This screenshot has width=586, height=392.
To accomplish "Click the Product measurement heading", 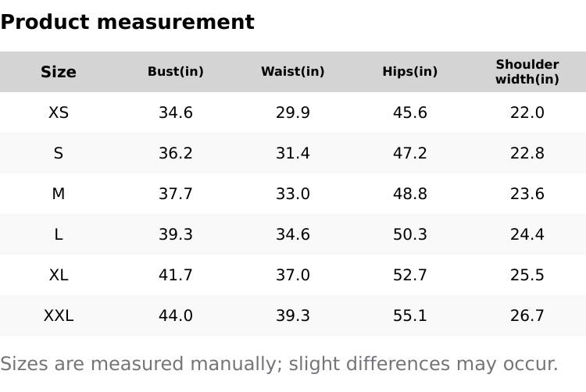I will coord(127,22).
